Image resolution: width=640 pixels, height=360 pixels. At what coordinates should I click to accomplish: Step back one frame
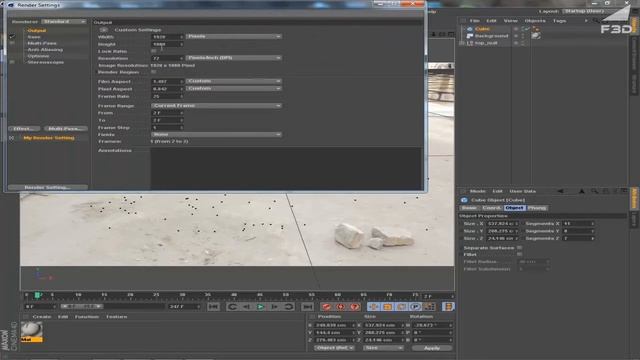tap(247, 307)
